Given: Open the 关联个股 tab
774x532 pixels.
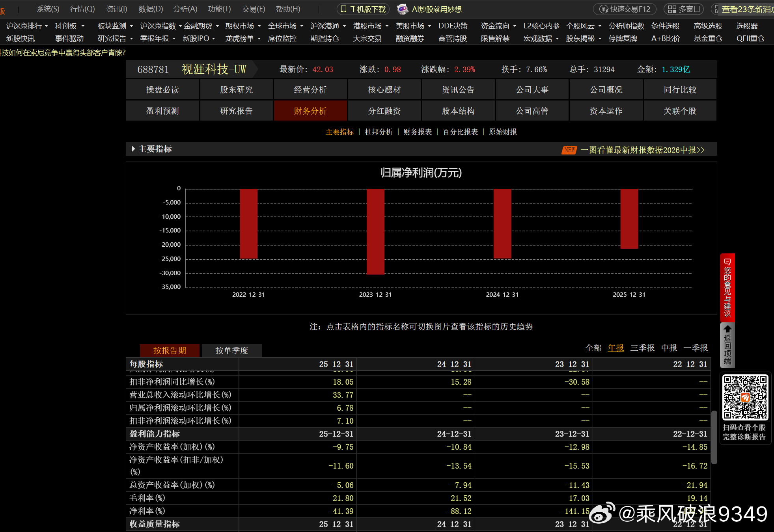Looking at the screenshot, I should 680,111.
